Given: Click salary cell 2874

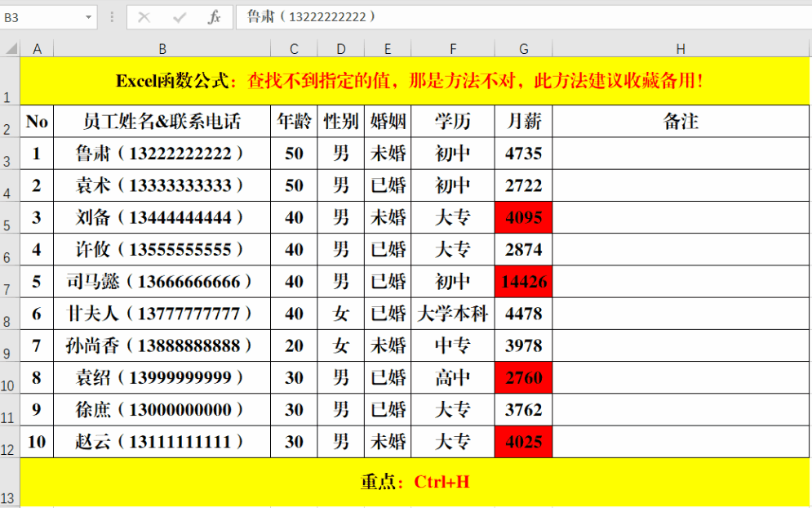Looking at the screenshot, I should coord(524,249).
